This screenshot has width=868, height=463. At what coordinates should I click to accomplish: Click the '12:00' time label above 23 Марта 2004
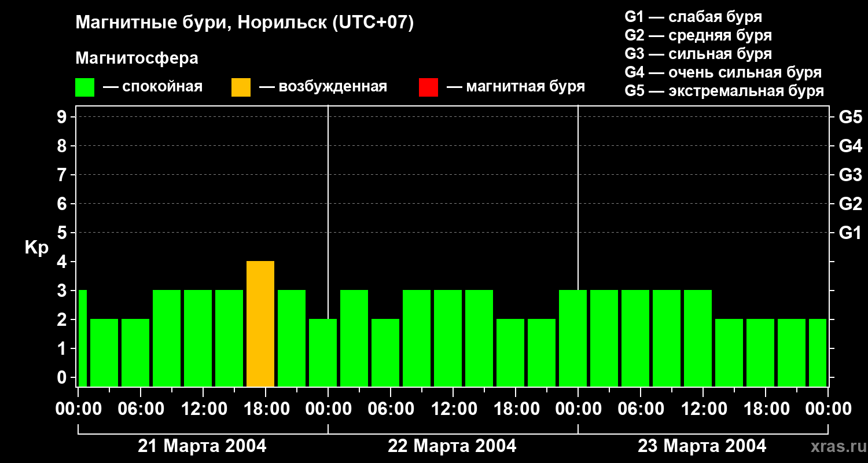tap(703, 409)
